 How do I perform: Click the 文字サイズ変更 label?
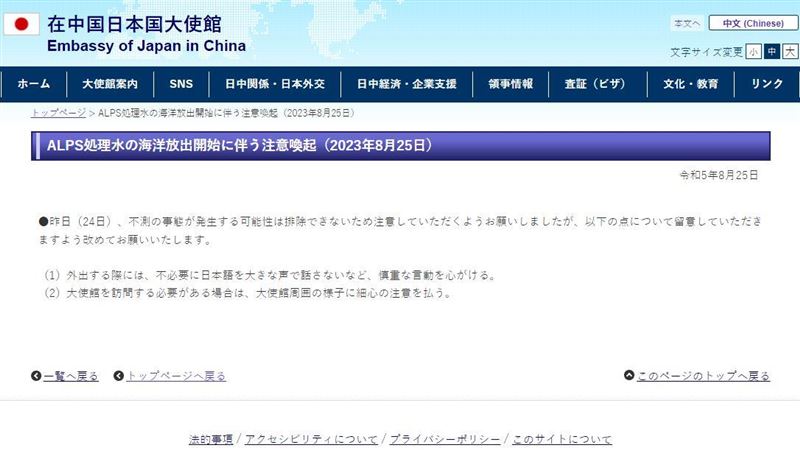pyautogui.click(x=706, y=52)
